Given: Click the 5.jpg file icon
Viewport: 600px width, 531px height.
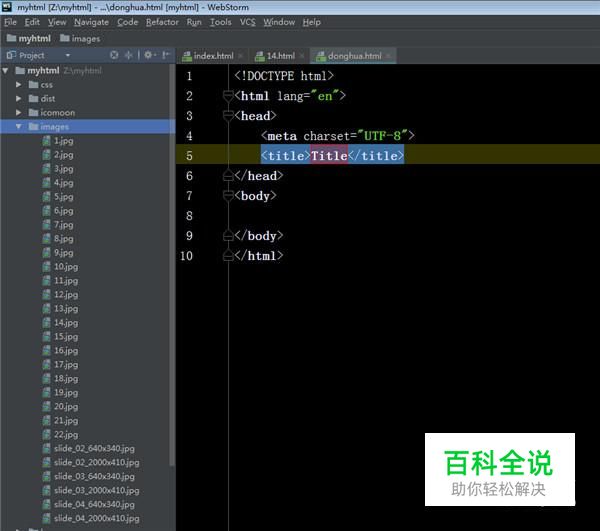Looking at the screenshot, I should tap(46, 197).
